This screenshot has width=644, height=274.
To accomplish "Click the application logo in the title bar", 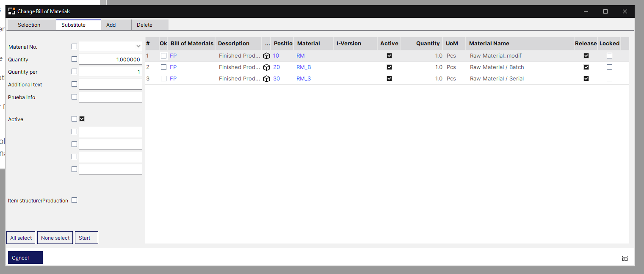I will tap(12, 11).
